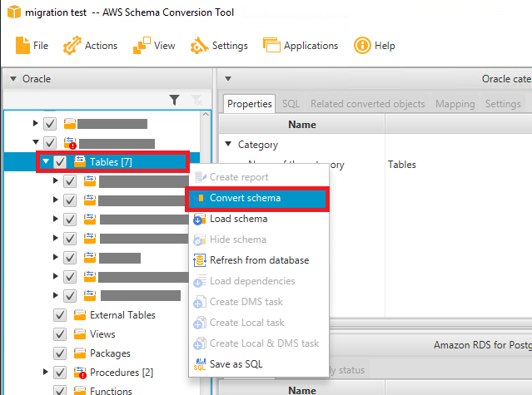Open the Applications menu icon
The width and height of the screenshot is (532, 395).
click(x=271, y=46)
